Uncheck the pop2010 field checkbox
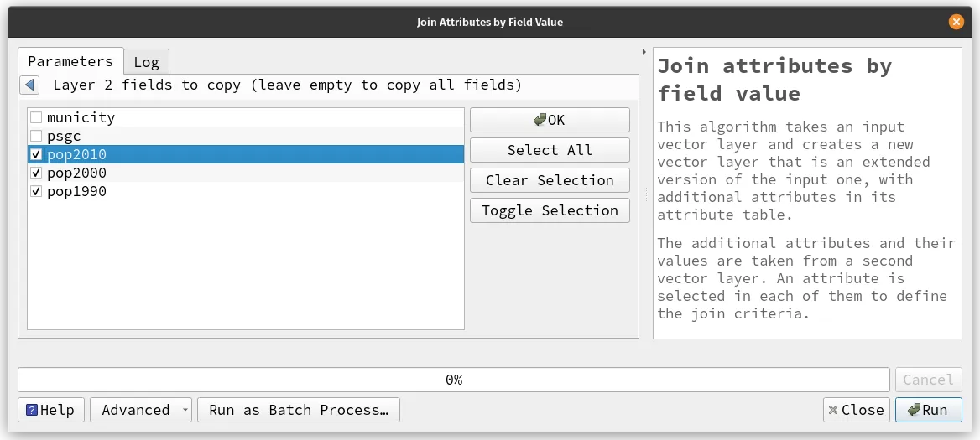This screenshot has width=980, height=440. point(36,155)
